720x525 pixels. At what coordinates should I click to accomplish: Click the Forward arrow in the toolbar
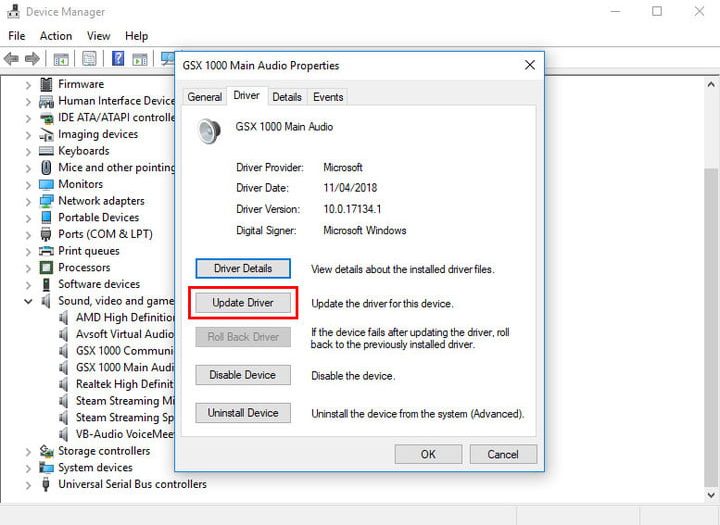click(x=33, y=59)
